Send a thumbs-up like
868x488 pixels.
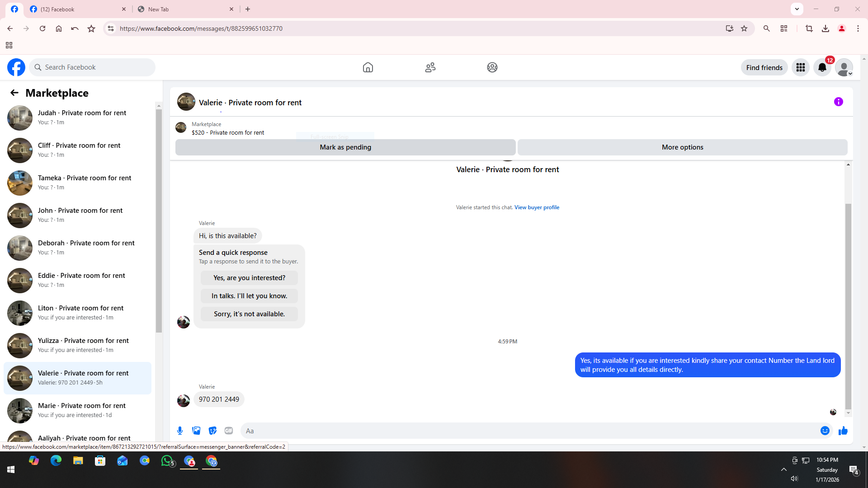pyautogui.click(x=843, y=431)
